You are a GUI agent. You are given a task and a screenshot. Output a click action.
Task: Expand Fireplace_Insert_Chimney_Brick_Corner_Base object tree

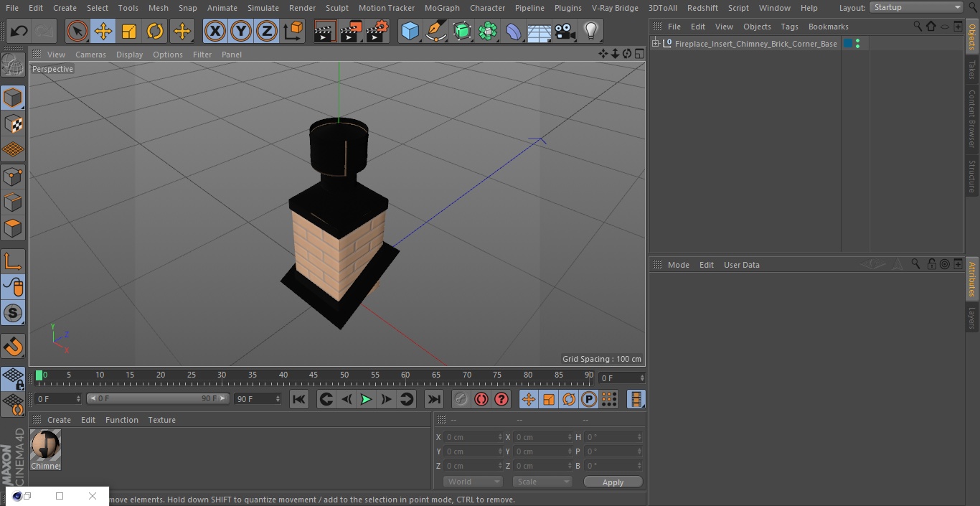pyautogui.click(x=656, y=44)
